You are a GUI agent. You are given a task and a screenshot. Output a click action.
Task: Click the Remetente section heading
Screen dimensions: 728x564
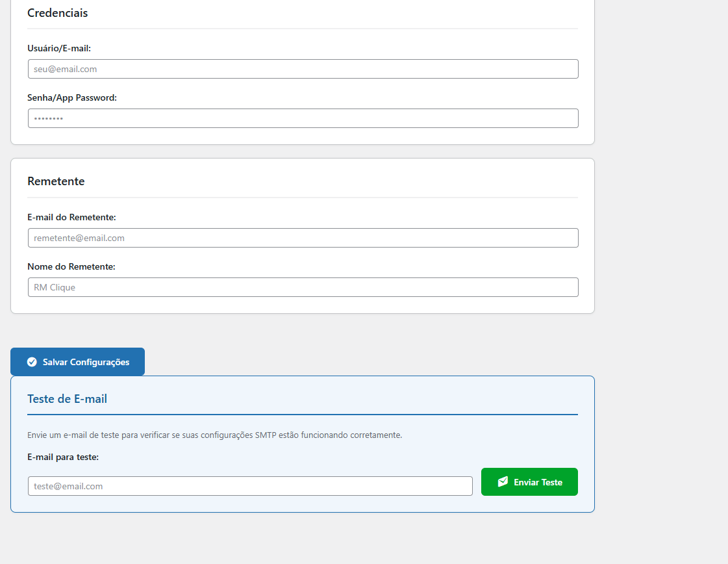click(56, 181)
